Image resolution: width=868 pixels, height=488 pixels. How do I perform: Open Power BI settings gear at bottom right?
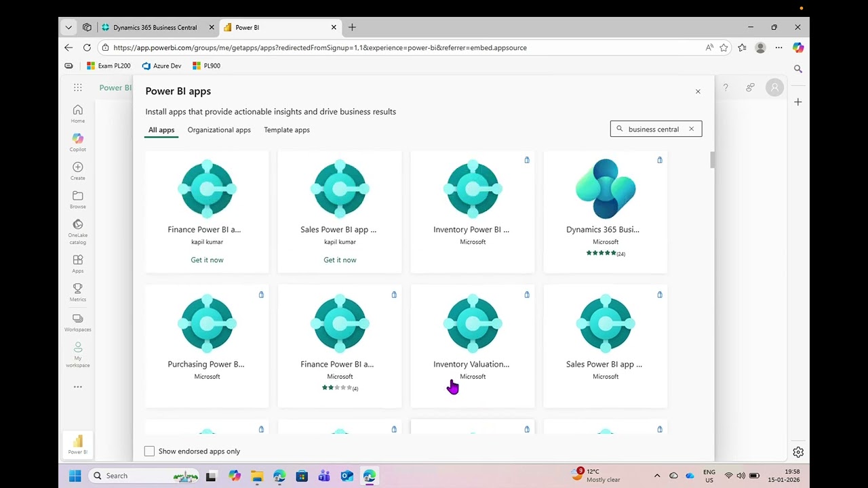798,452
